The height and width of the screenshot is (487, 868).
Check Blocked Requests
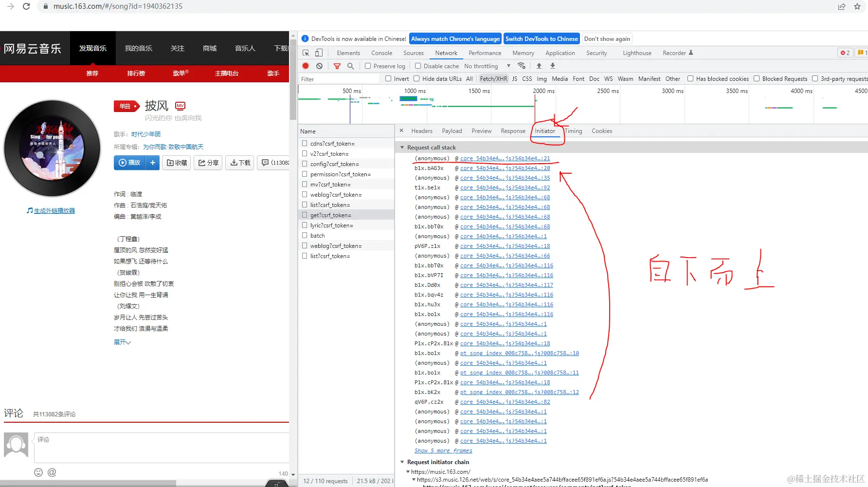(x=757, y=78)
